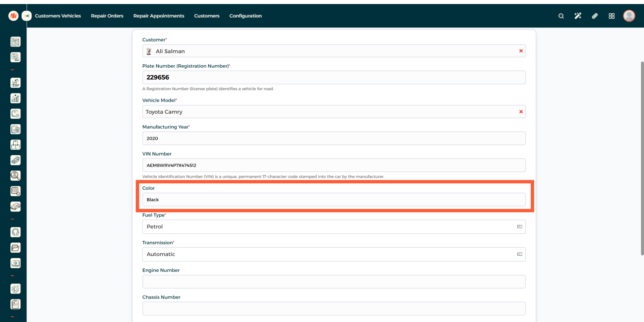Click the magic wand icon in top bar
The width and height of the screenshot is (644, 322).
[x=578, y=16]
